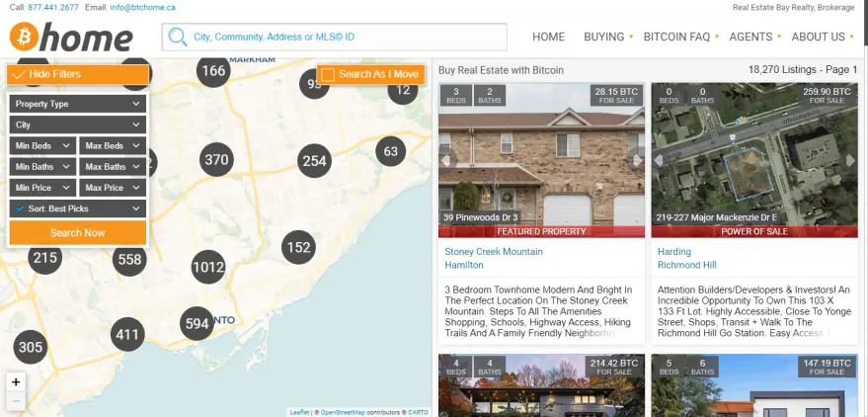Toggle the Search As I Move checkbox

(328, 74)
